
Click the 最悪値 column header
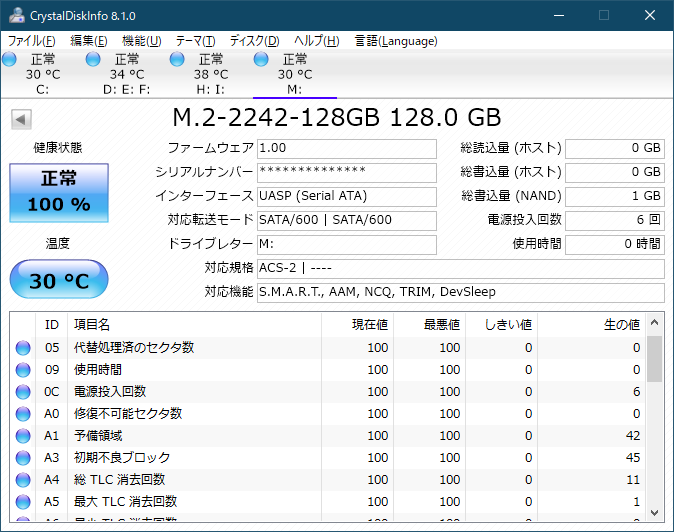429,324
